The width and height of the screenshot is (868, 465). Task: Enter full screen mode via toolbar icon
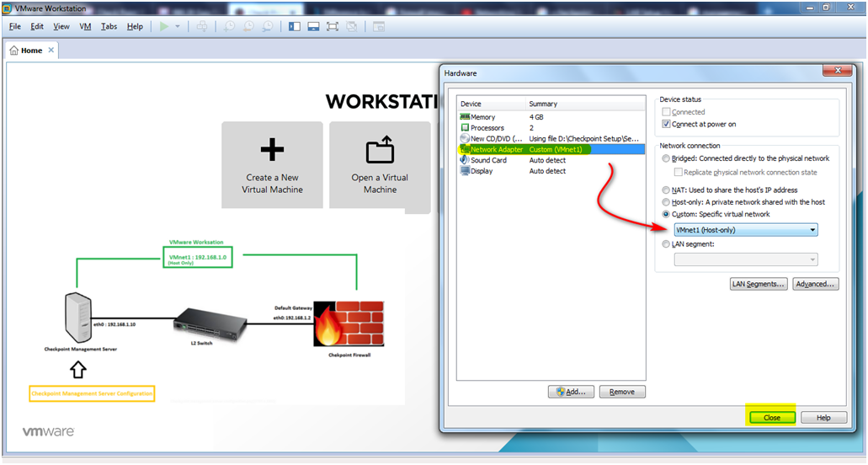click(333, 27)
